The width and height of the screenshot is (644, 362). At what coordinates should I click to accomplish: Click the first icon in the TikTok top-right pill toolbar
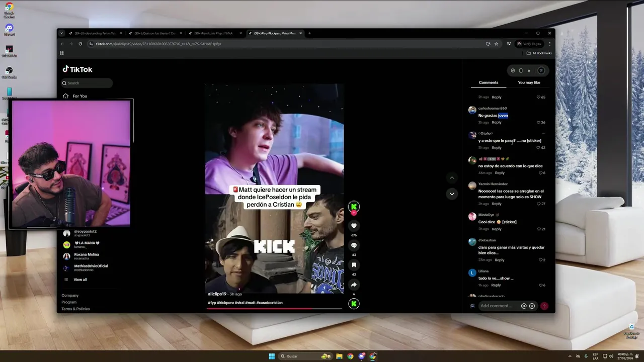coord(513,70)
